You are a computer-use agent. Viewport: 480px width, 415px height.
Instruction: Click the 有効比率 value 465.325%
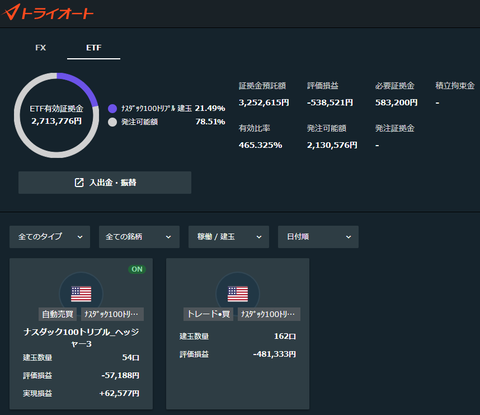(x=260, y=145)
